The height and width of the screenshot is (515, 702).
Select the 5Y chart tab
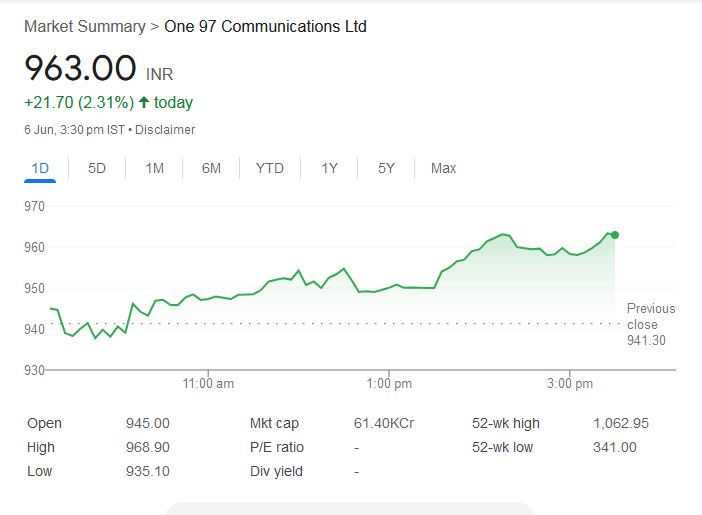[x=386, y=168]
